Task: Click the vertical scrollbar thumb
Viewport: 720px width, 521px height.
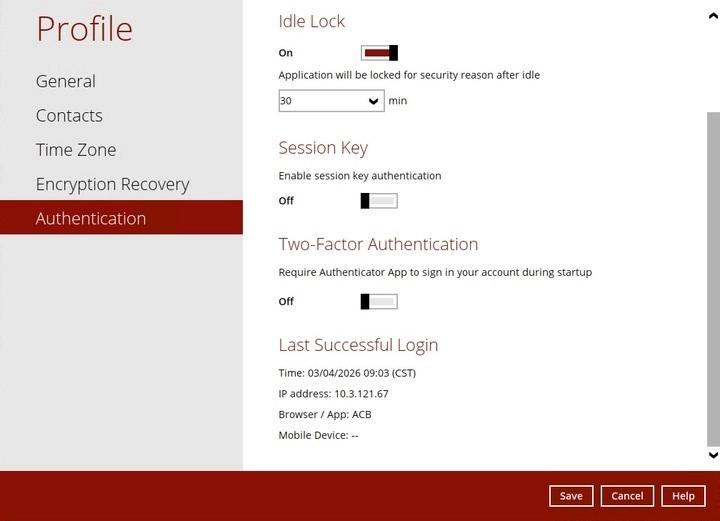Action: click(712, 278)
